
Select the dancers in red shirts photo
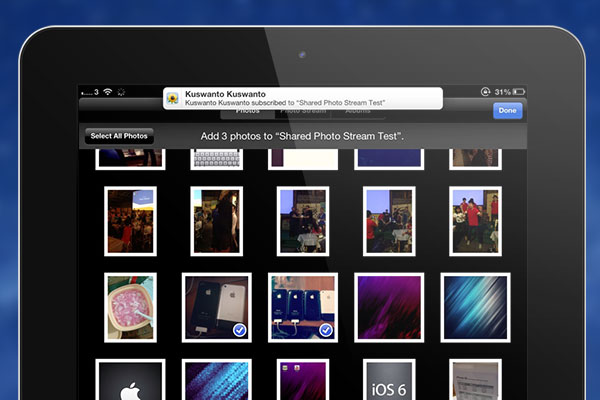[475, 221]
